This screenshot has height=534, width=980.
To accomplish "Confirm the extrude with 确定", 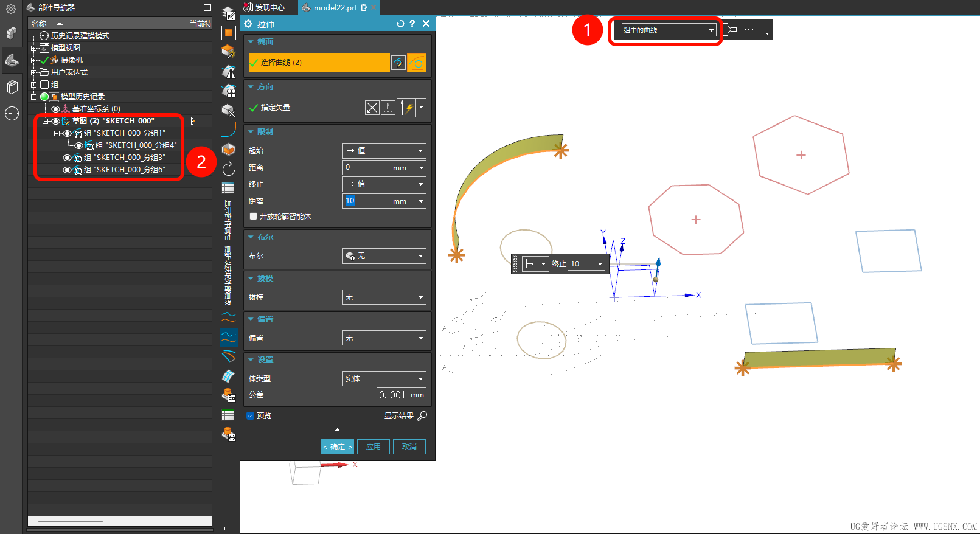I will (338, 447).
